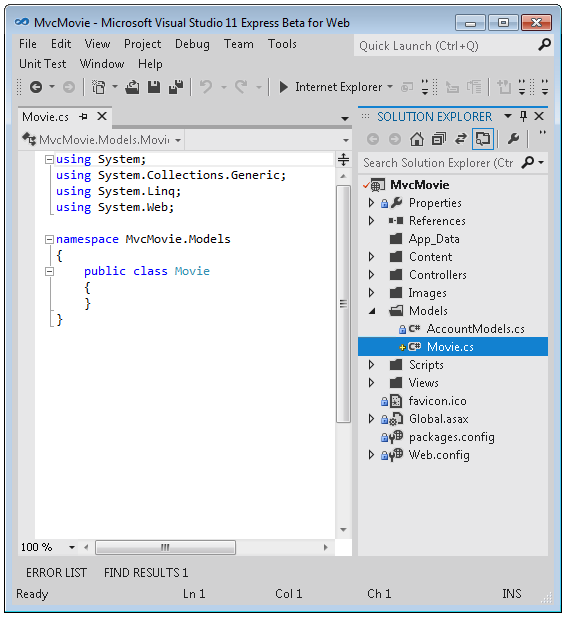The width and height of the screenshot is (562, 619).
Task: Click the Refresh icon in Solution Explorer
Action: tap(460, 139)
